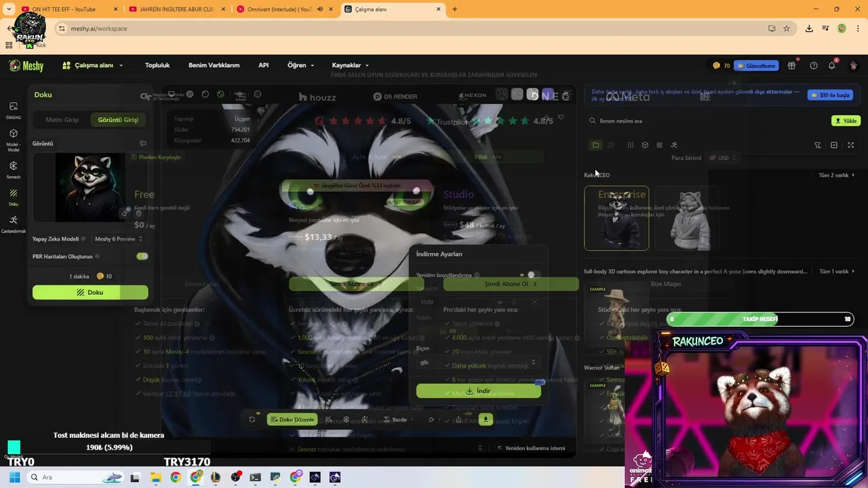
Task: Click the gift icon in header
Action: pyautogui.click(x=791, y=66)
